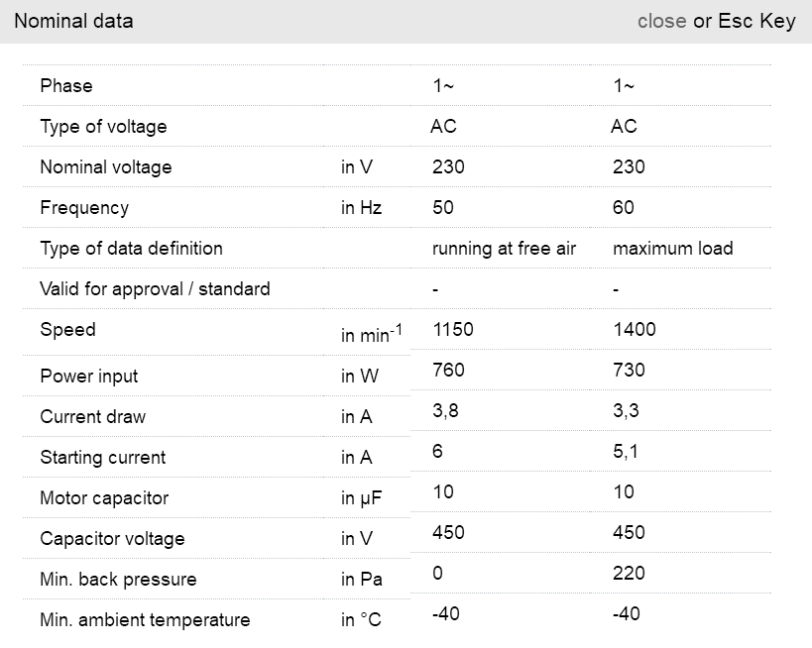Image resolution: width=812 pixels, height=648 pixels.
Task: Click the Type of voltage label
Action: click(103, 127)
